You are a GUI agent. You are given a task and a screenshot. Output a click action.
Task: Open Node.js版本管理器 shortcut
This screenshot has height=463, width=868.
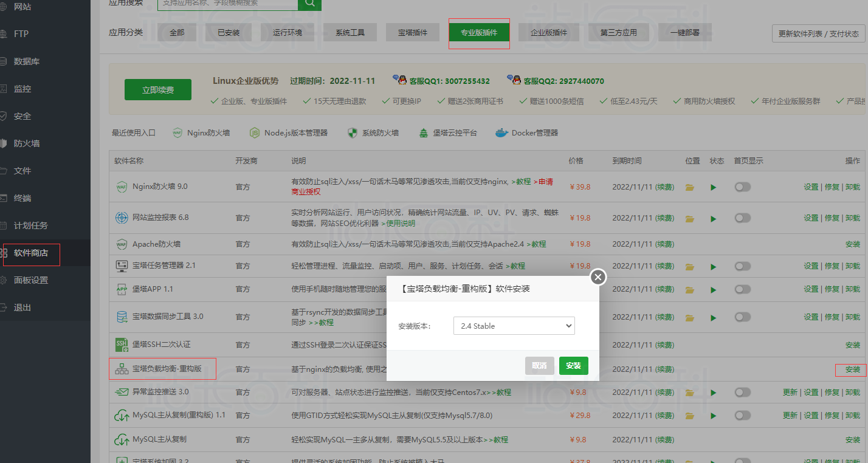[x=289, y=132]
